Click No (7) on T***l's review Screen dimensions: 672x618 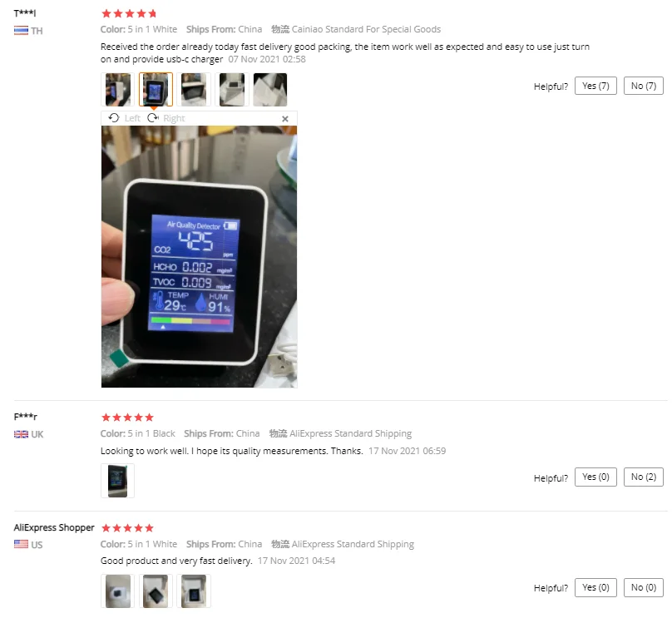(643, 86)
